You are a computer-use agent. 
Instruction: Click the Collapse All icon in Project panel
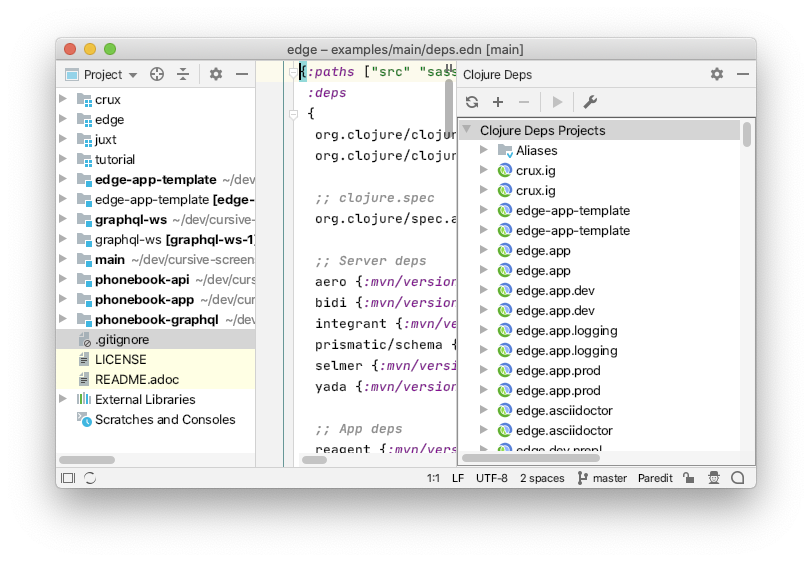point(183,75)
